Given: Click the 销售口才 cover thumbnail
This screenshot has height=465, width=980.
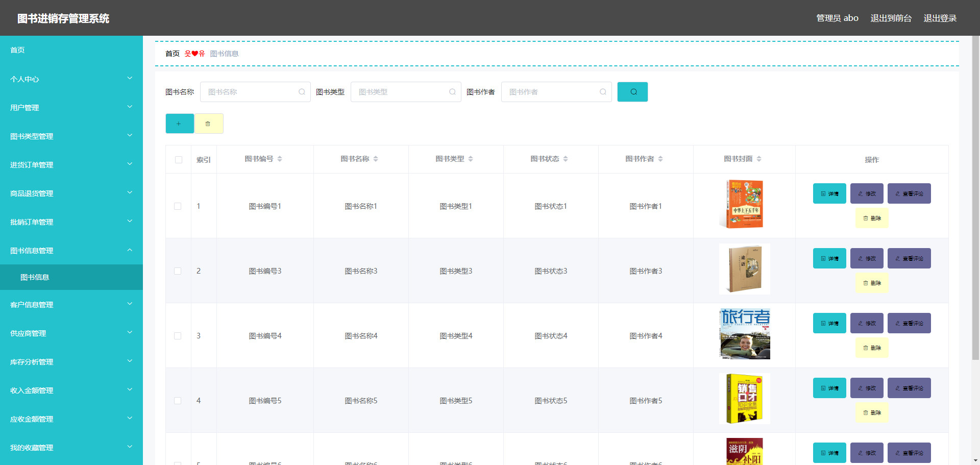Looking at the screenshot, I should pos(744,399).
